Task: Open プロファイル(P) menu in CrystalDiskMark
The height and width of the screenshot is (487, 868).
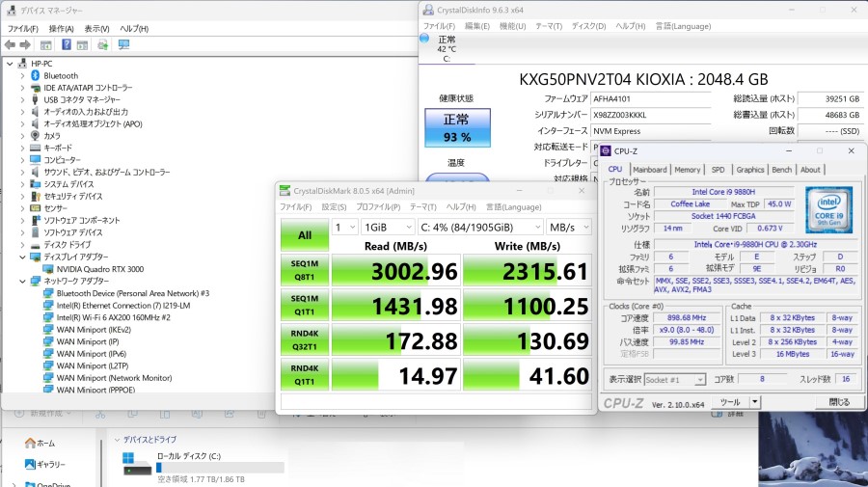Action: coord(378,207)
